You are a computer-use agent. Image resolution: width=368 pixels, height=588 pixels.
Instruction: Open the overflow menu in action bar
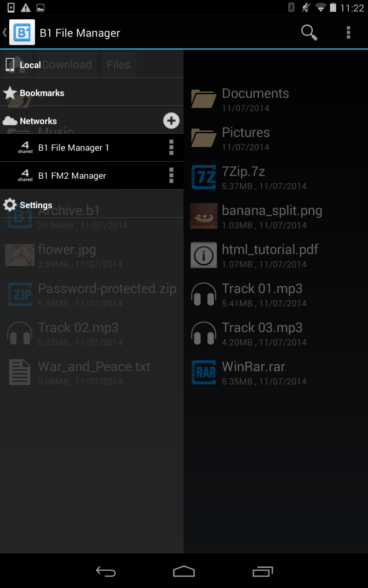[x=348, y=33]
